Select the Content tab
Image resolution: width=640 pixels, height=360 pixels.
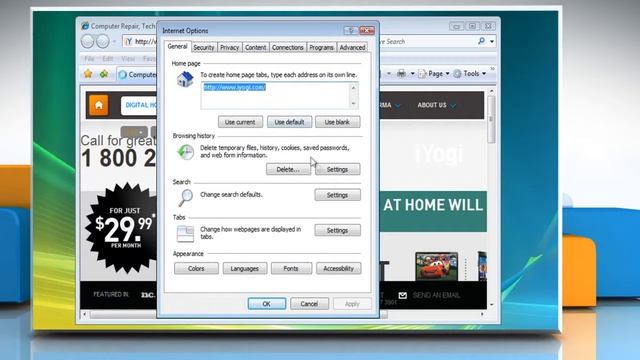tap(256, 47)
